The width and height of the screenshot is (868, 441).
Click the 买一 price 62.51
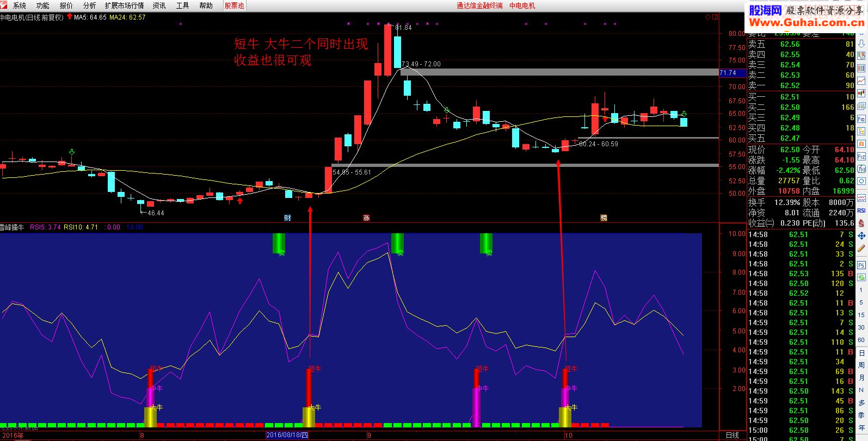point(790,97)
